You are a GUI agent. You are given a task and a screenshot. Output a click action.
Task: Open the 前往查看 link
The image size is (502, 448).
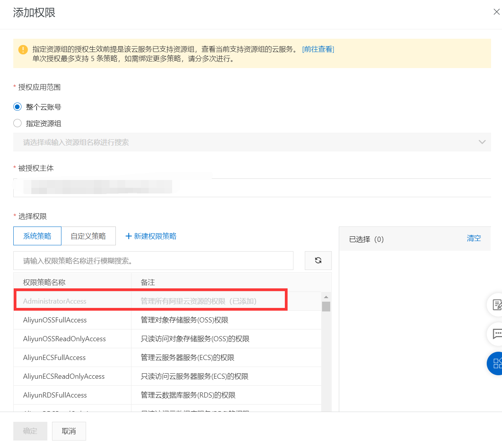pos(318,49)
